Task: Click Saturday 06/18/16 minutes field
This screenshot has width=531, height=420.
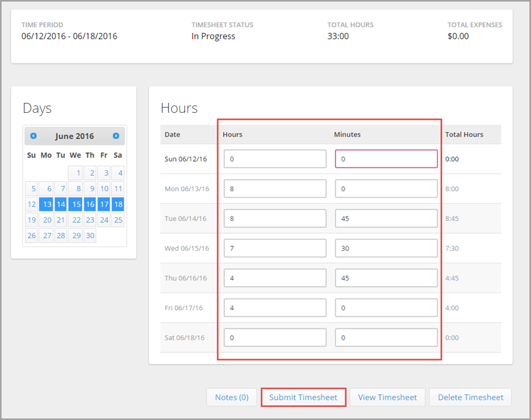Action: click(386, 337)
